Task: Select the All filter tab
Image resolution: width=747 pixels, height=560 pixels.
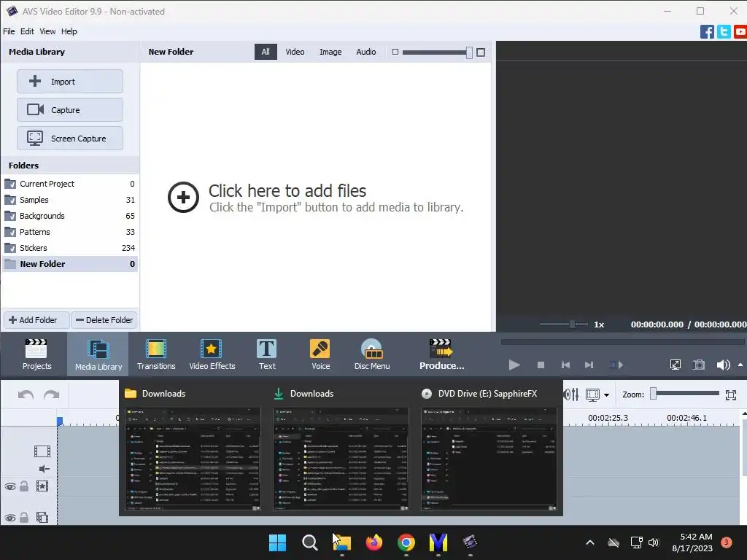Action: [x=266, y=52]
